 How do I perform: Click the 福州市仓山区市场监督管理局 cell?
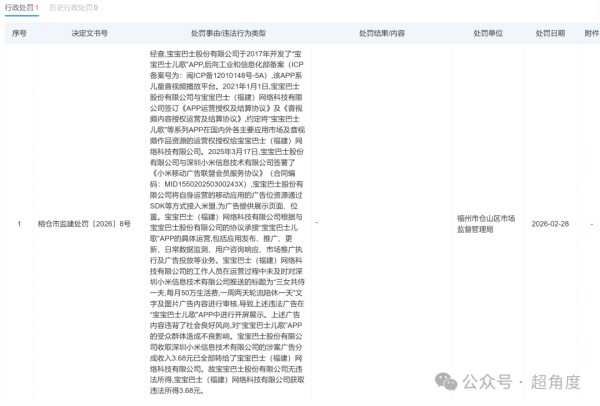pyautogui.click(x=486, y=224)
